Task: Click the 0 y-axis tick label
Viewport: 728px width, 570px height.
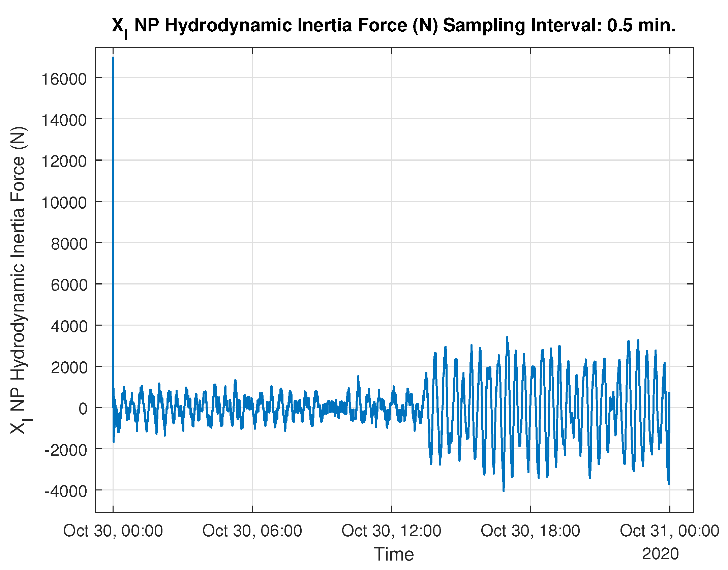Action: tap(83, 409)
